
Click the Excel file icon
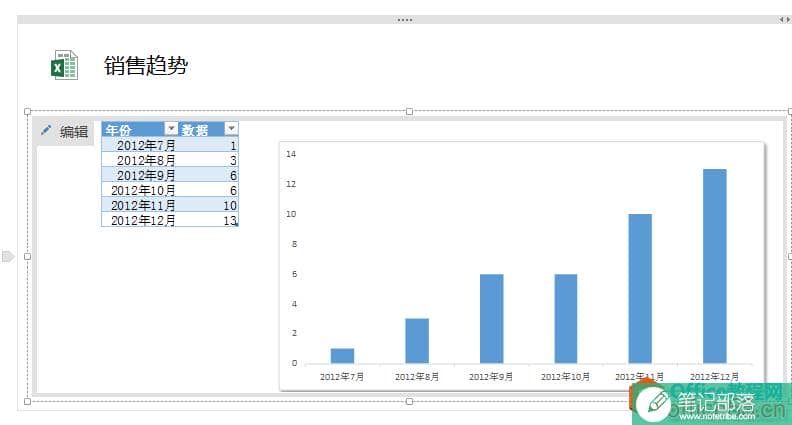point(64,65)
